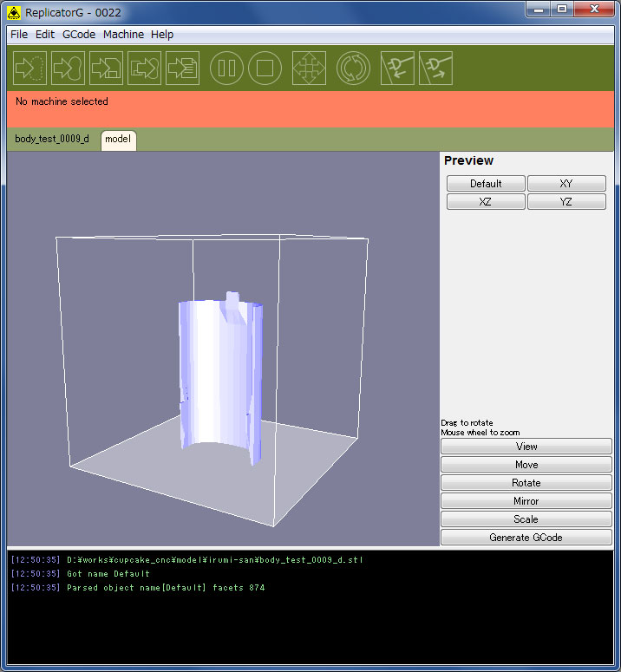This screenshot has height=672, width=621.
Task: Click the Pause toolbar button
Action: tap(226, 69)
